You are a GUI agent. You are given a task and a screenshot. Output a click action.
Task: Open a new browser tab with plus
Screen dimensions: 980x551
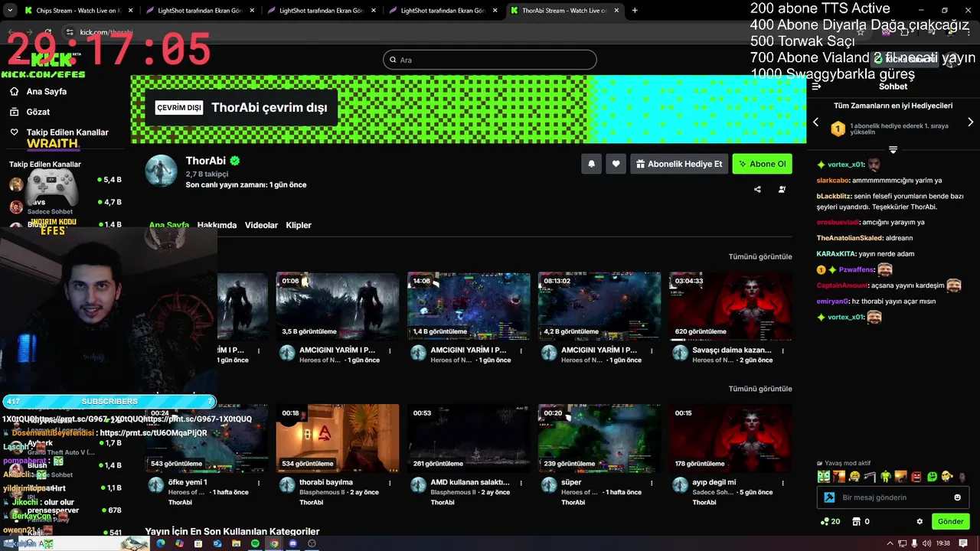click(635, 11)
